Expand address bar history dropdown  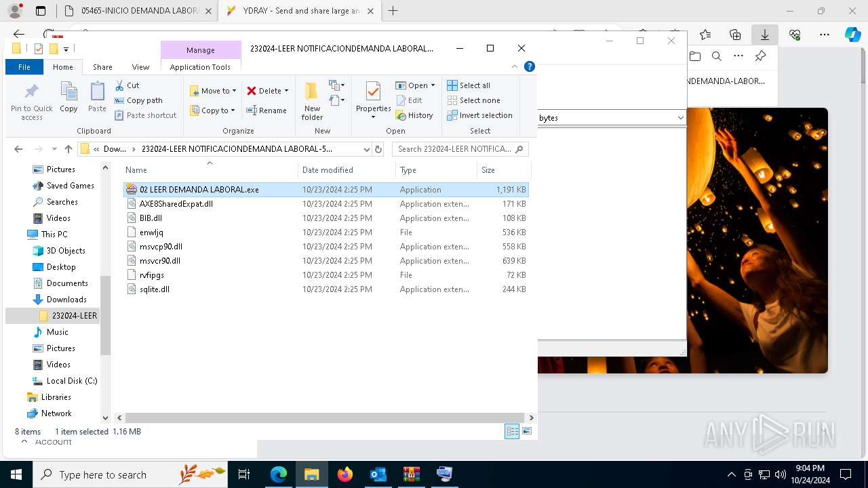(367, 149)
